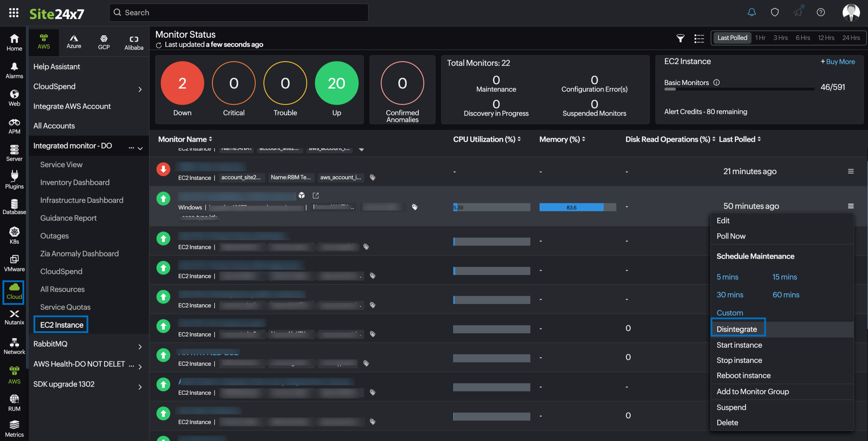This screenshot has width=868, height=441.
Task: Switch to Last Polled view
Action: click(x=732, y=38)
